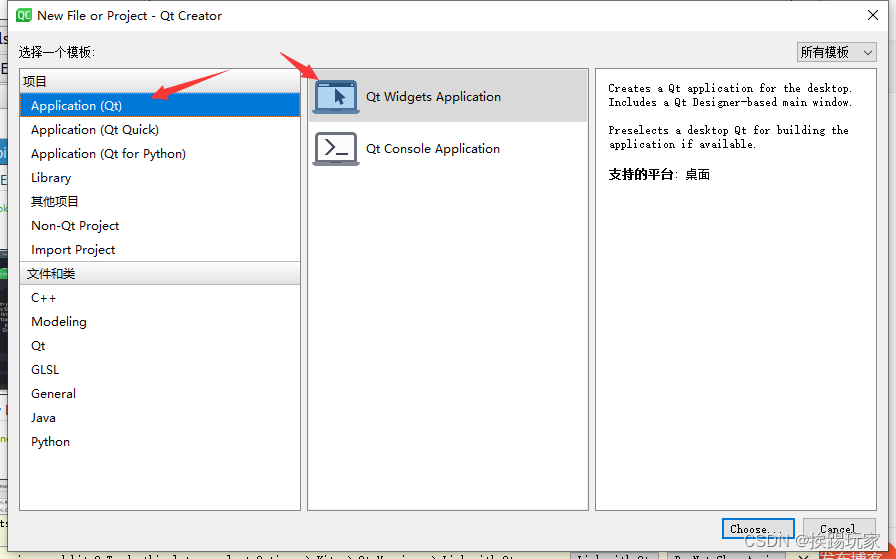896x559 pixels.
Task: Select 其他项目 category
Action: (160, 202)
